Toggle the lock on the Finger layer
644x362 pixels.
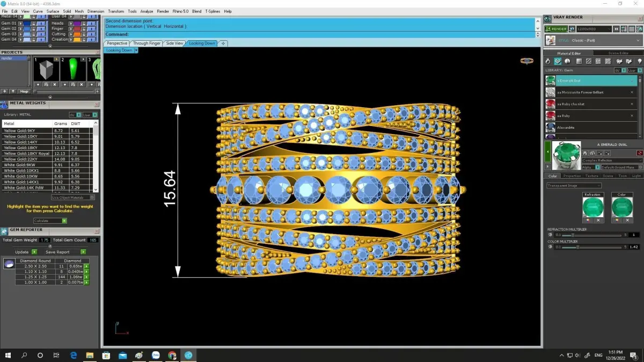pos(84,28)
